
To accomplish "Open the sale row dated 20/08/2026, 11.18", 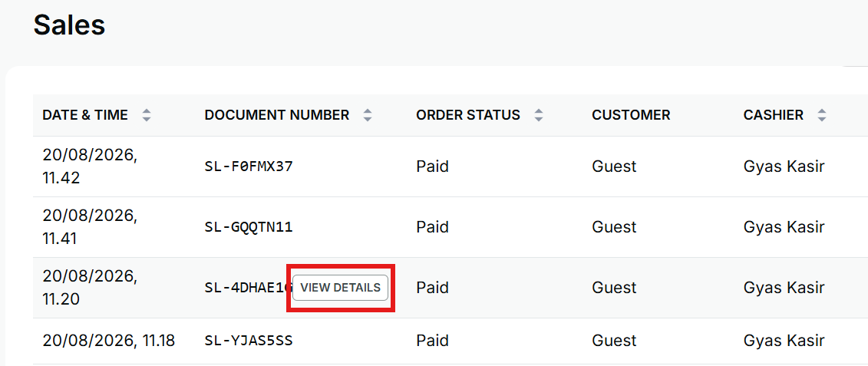I will (x=451, y=341).
